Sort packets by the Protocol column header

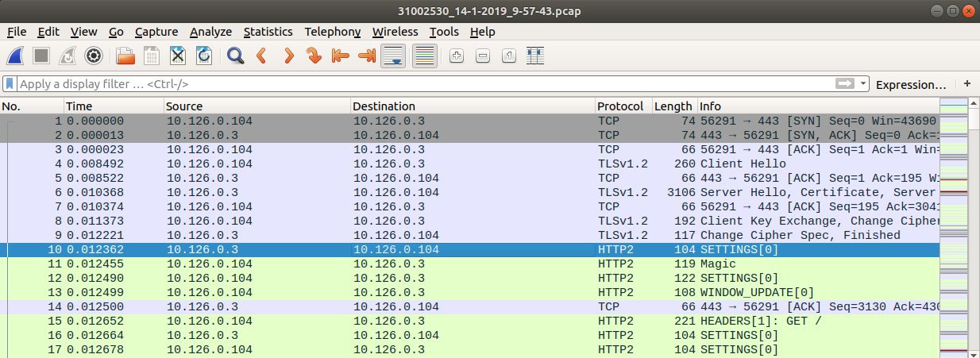pyautogui.click(x=620, y=106)
